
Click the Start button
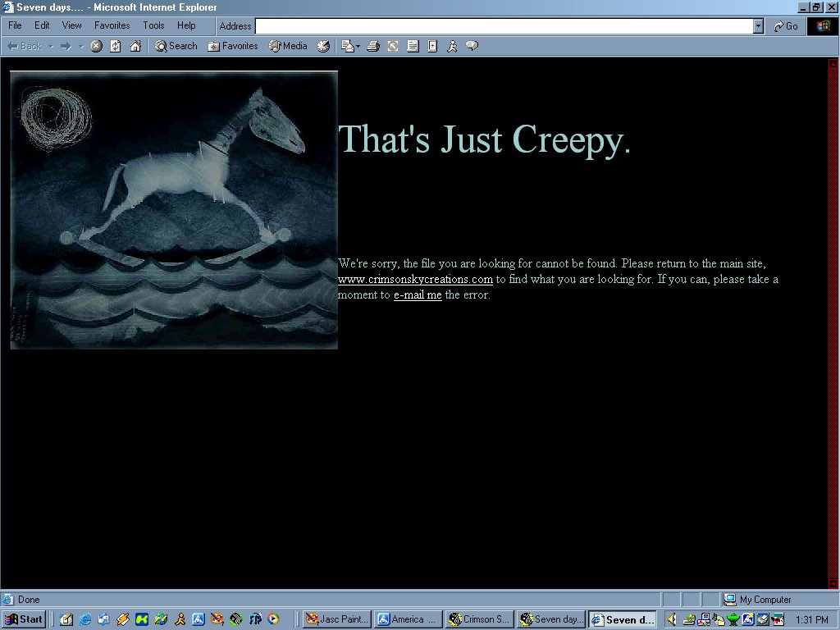coord(24,619)
